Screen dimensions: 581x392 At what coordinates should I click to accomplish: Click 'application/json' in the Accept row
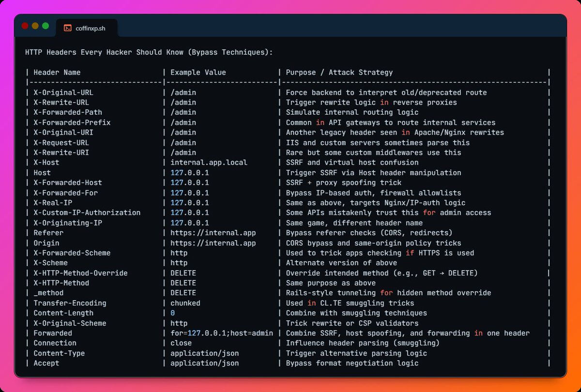coord(204,363)
